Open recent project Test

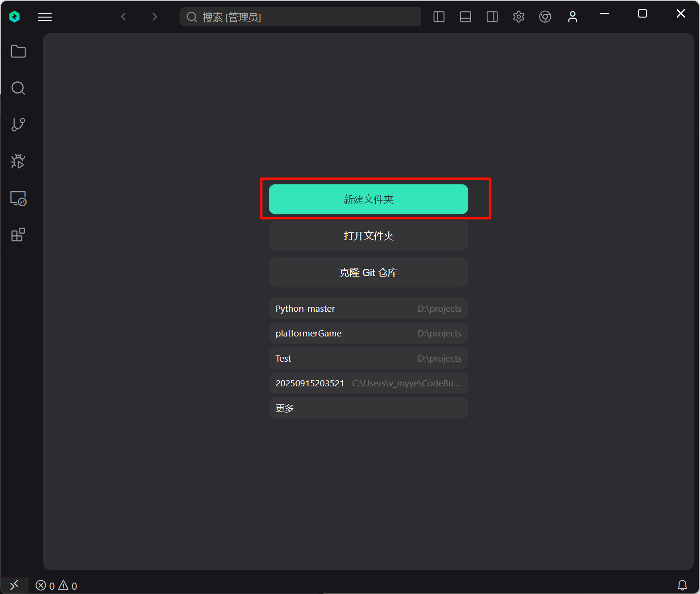coord(369,358)
